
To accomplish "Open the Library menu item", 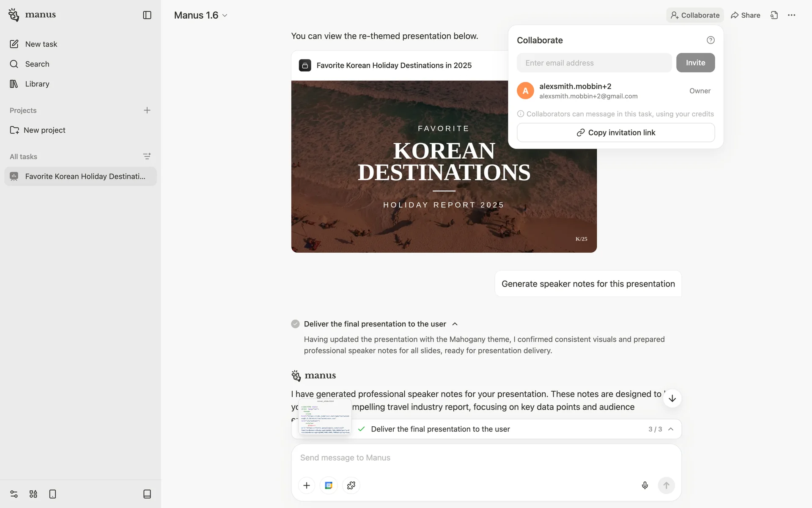I will coord(37,84).
